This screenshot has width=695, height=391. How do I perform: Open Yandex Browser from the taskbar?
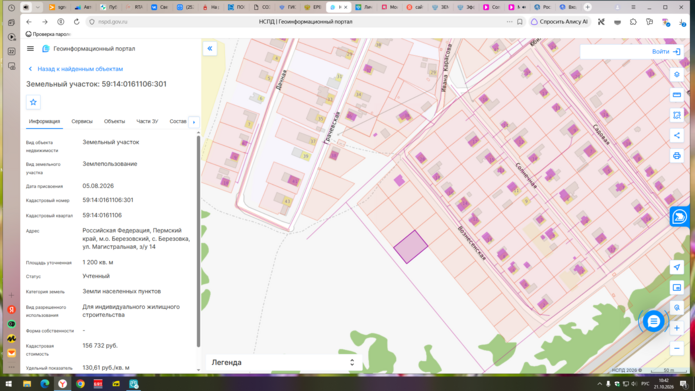click(62, 384)
